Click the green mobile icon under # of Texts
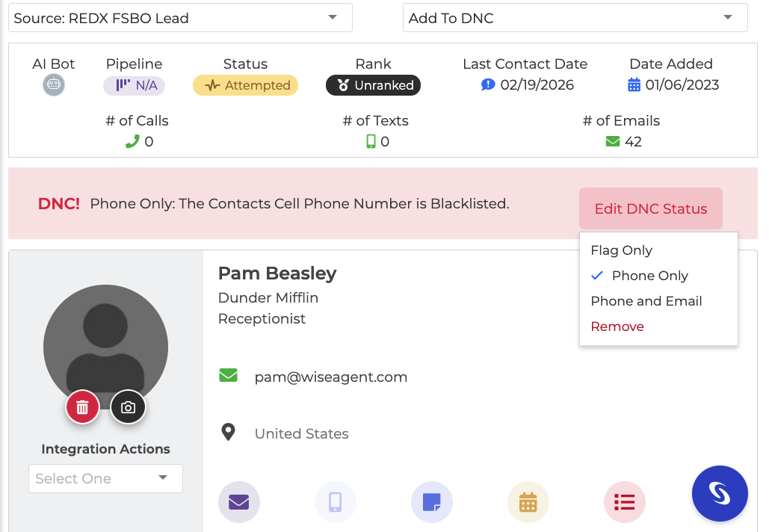Screen dimensions: 769x532 point(371,142)
